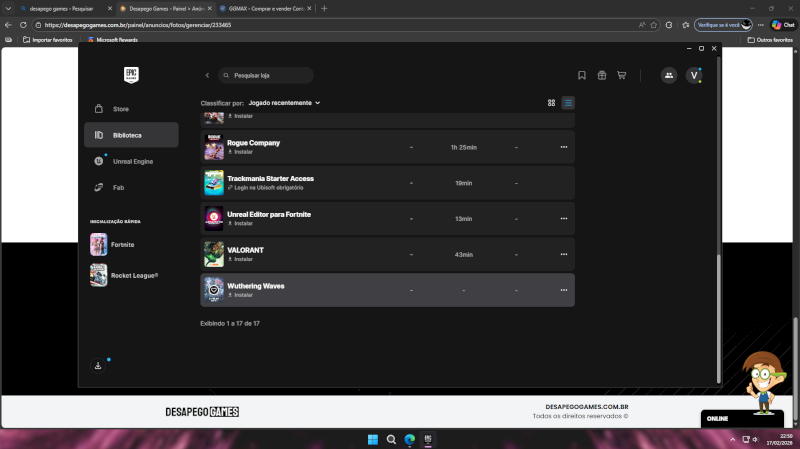This screenshot has height=449, width=800.
Task: Click Instalar under VALORANT
Action: coord(240,259)
